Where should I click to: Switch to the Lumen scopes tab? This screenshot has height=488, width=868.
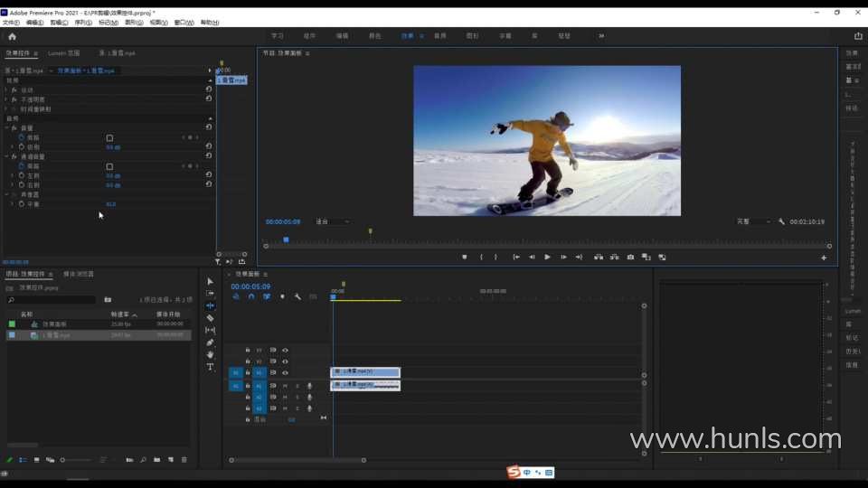(x=64, y=53)
